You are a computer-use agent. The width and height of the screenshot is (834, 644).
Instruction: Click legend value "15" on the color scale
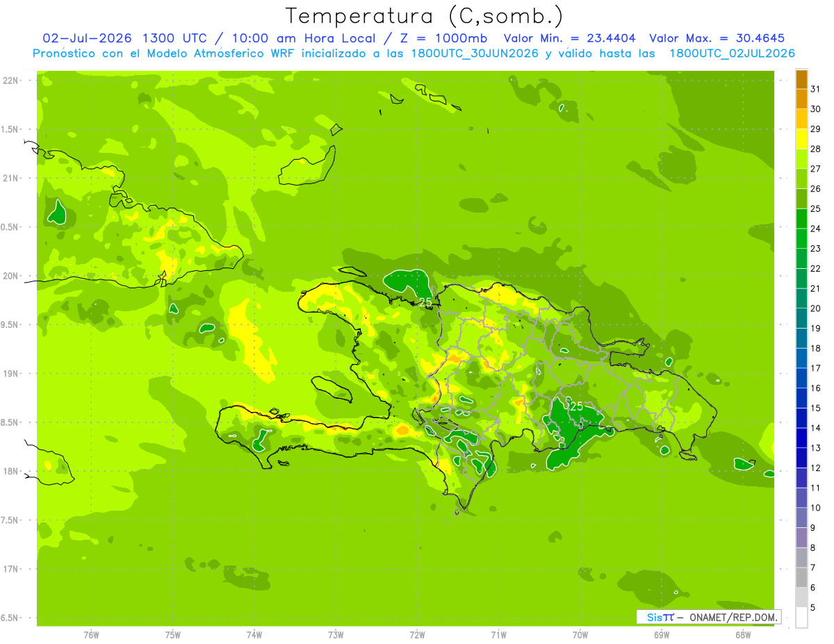click(x=816, y=408)
